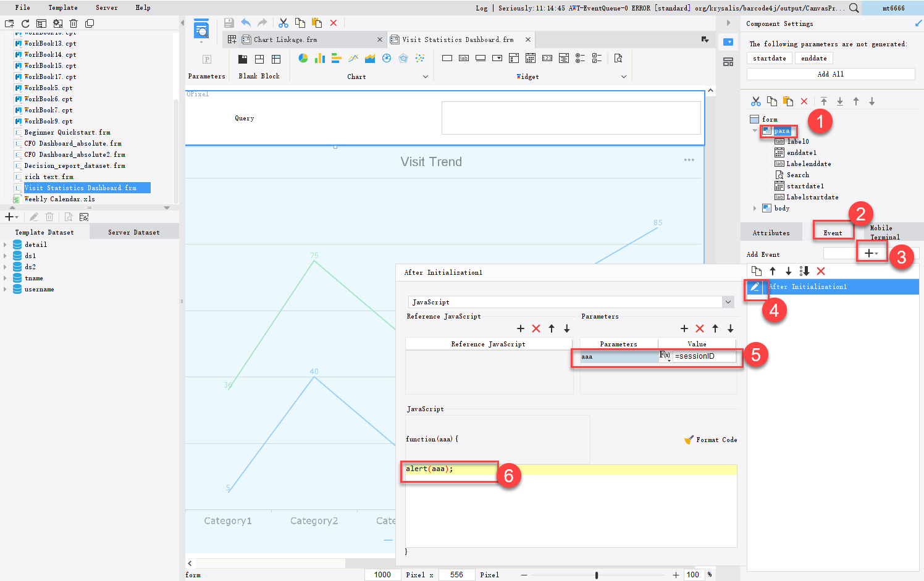Open the JavaScript event type dropdown

pyautogui.click(x=729, y=302)
